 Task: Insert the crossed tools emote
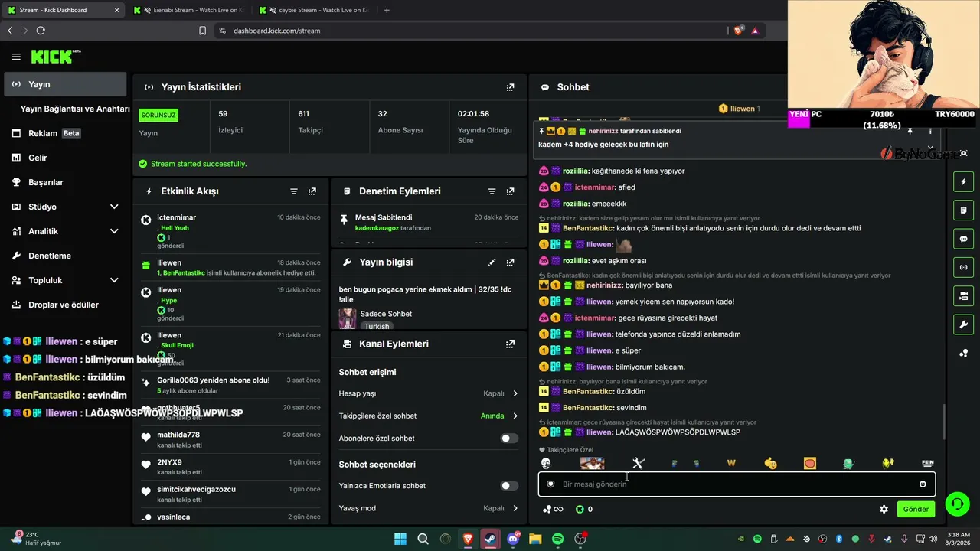click(639, 463)
